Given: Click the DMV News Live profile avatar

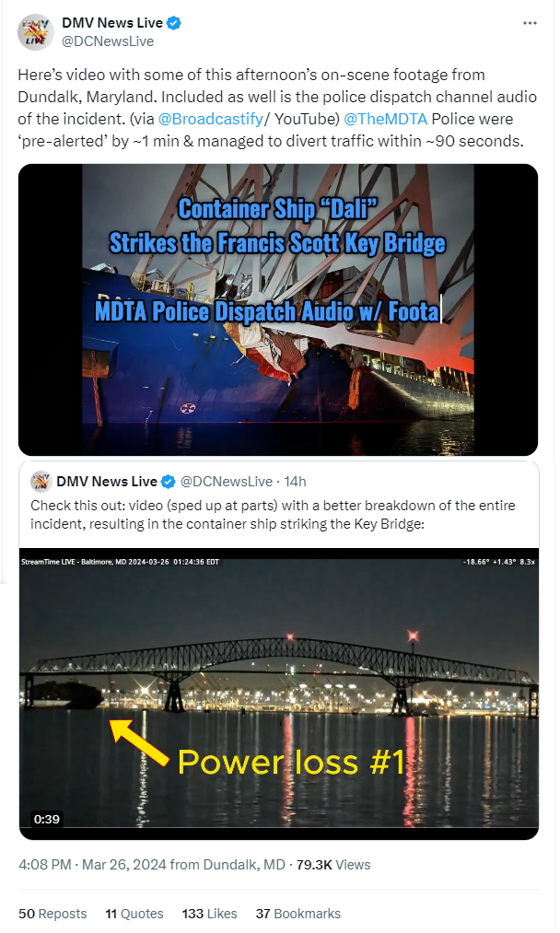Looking at the screenshot, I should tap(36, 32).
